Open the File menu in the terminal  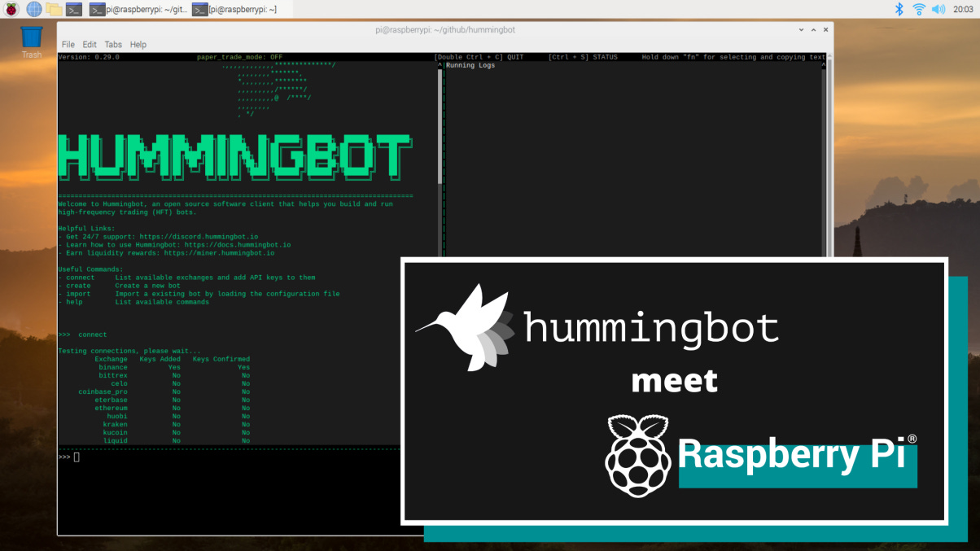(x=68, y=44)
